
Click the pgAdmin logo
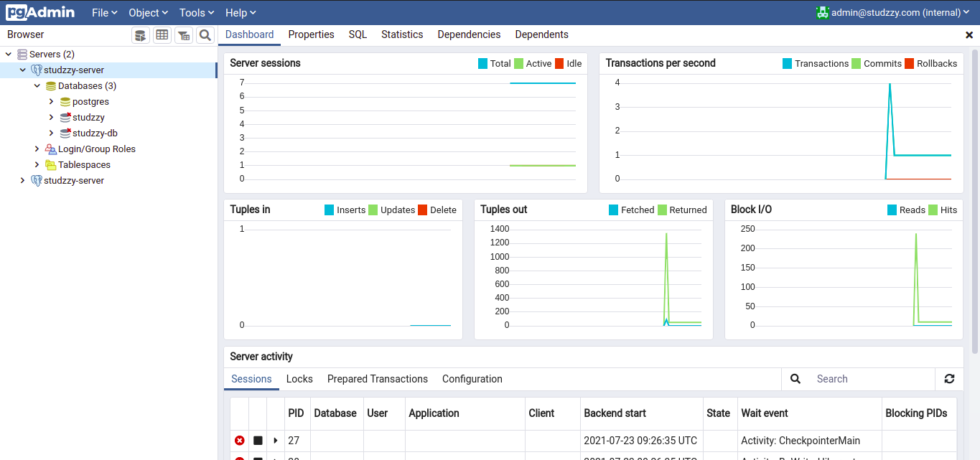click(x=41, y=13)
